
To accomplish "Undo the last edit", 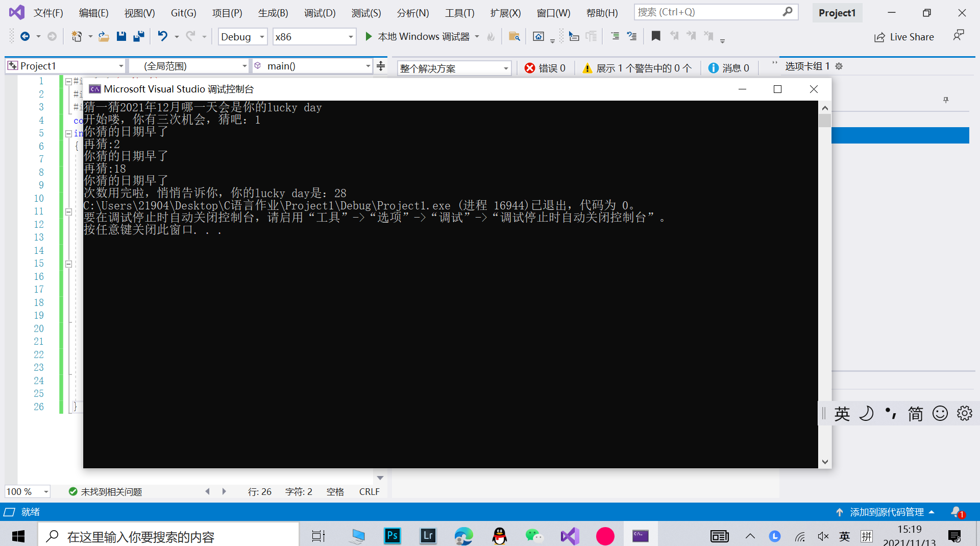I will click(x=162, y=36).
